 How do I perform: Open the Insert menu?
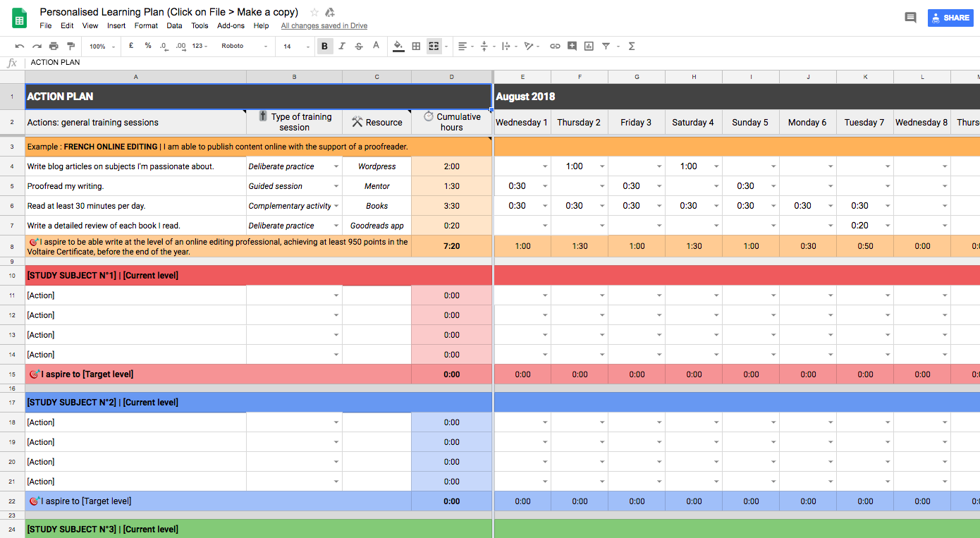pos(116,25)
